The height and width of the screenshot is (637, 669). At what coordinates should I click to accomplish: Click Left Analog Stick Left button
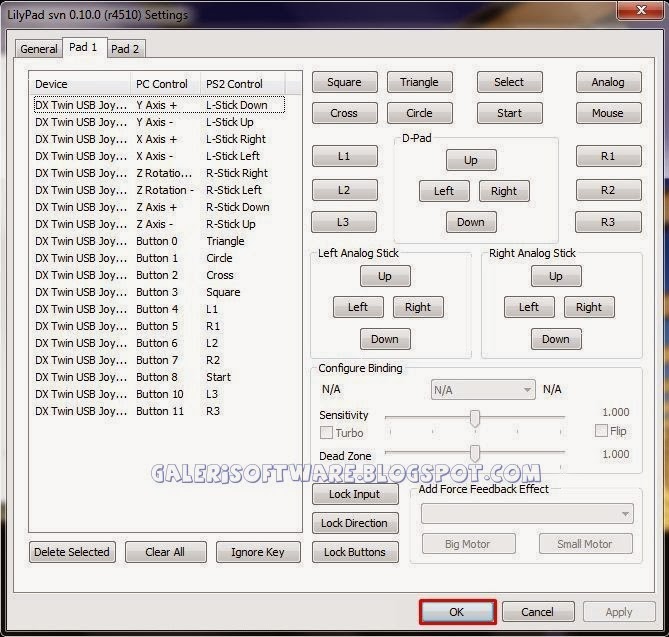(x=358, y=307)
